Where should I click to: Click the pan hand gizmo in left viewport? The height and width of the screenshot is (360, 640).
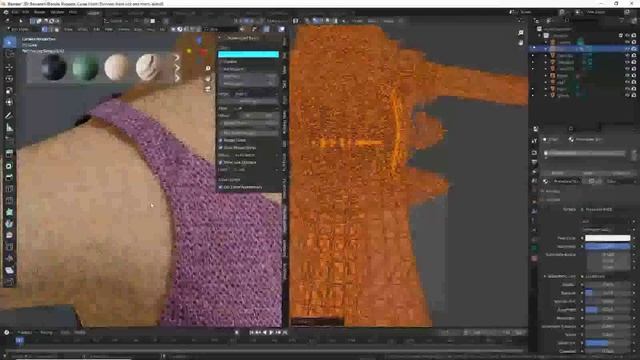click(x=208, y=78)
